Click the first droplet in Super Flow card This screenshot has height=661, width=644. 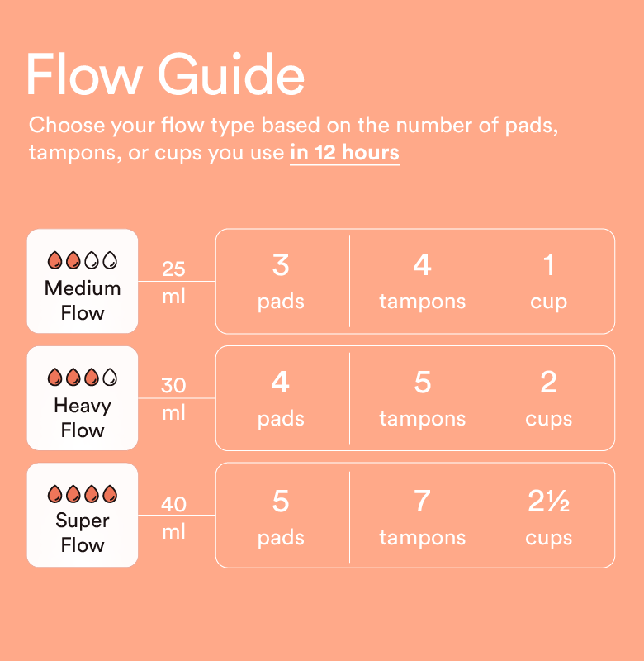click(55, 494)
